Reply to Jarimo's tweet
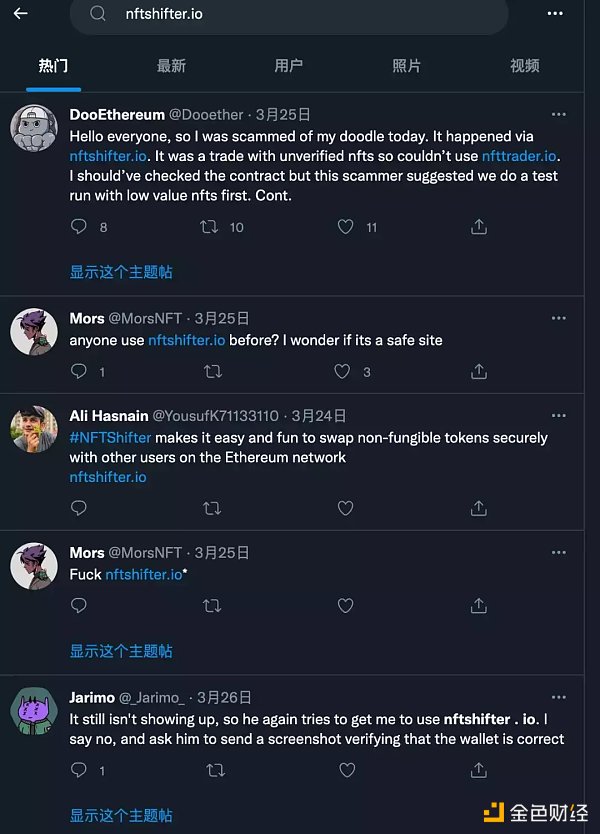The width and height of the screenshot is (600, 834). tap(80, 770)
